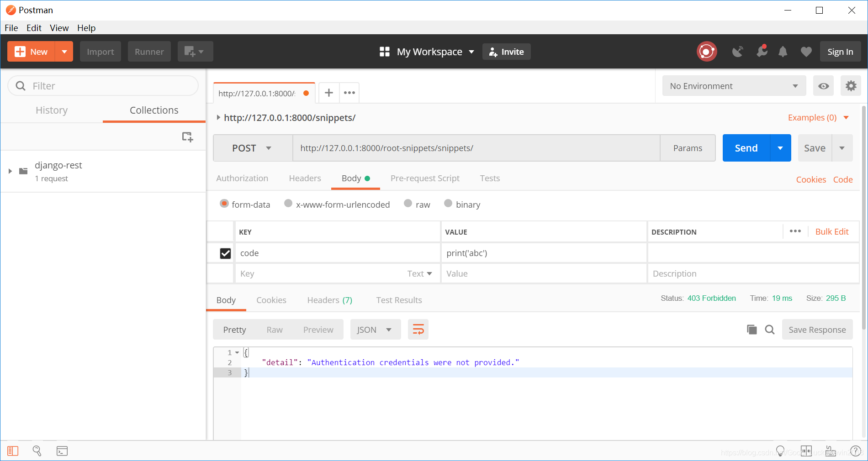View response Headers (7) tab
This screenshot has height=461, width=868.
tap(330, 300)
